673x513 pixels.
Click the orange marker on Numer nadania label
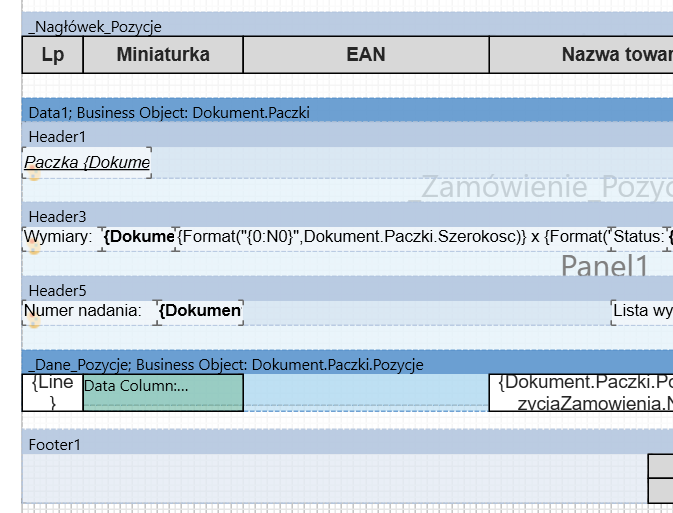point(33,321)
